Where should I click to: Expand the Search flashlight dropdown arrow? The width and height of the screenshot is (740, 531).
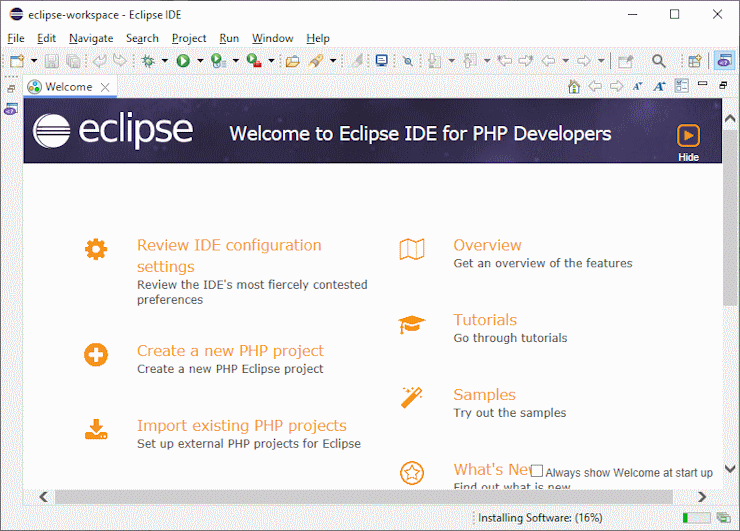[x=333, y=61]
